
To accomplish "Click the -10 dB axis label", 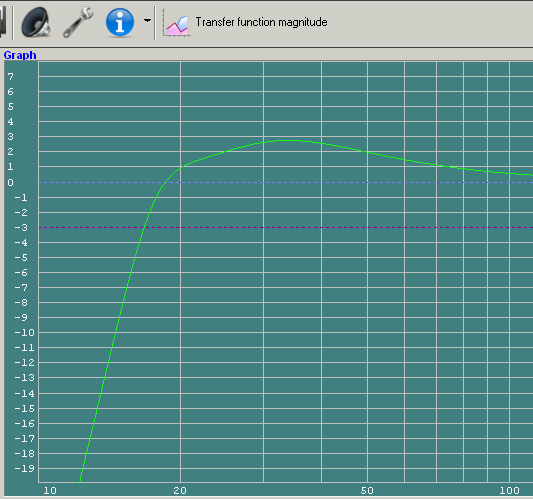I will coord(24,332).
